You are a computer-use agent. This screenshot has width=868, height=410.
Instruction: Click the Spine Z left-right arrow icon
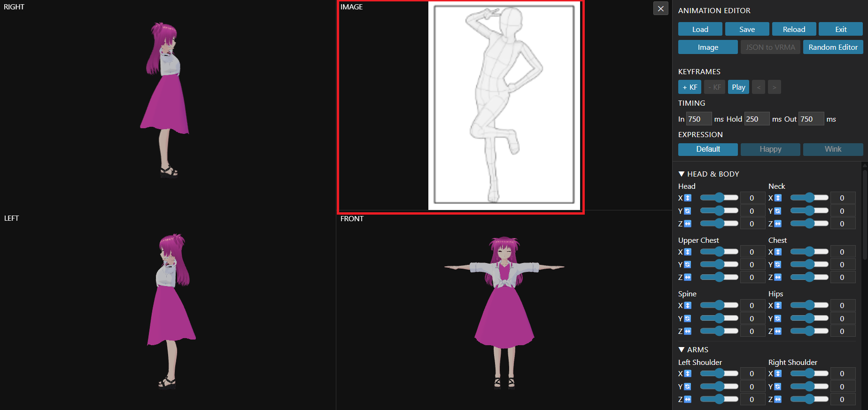688,331
